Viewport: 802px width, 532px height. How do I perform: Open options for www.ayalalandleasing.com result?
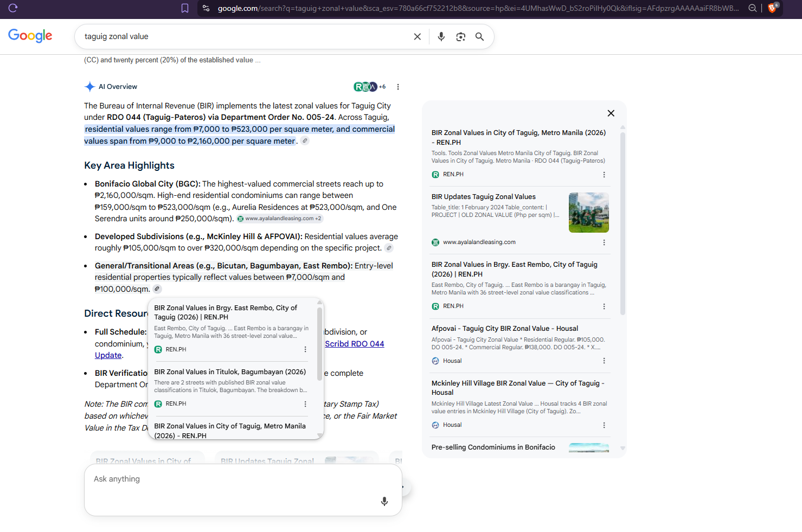pyautogui.click(x=604, y=242)
